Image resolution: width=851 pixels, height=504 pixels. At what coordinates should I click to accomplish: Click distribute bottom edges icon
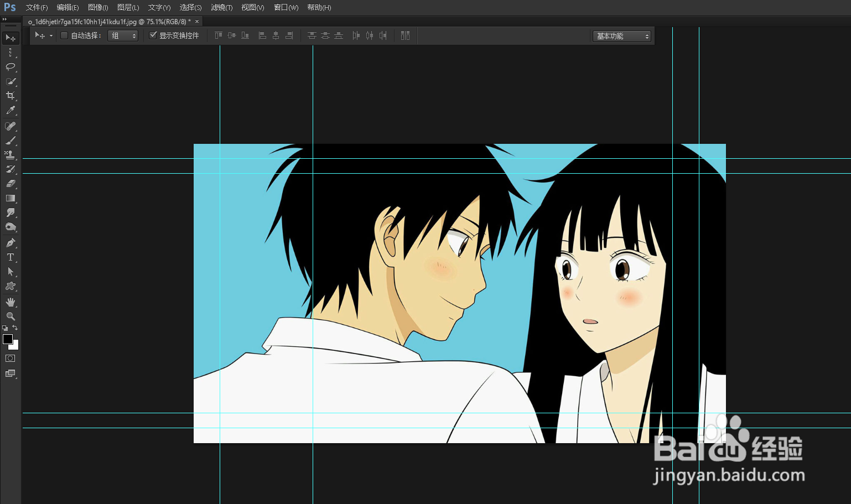(339, 35)
